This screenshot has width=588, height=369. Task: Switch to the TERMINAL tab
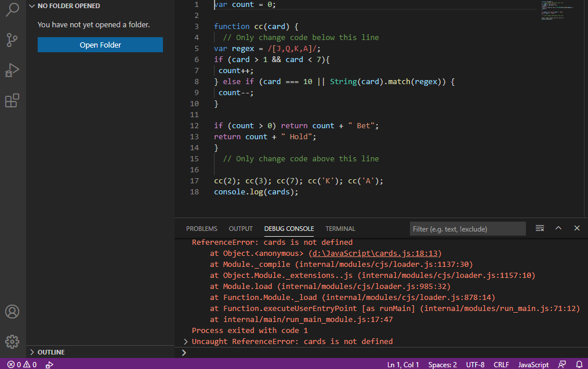340,228
